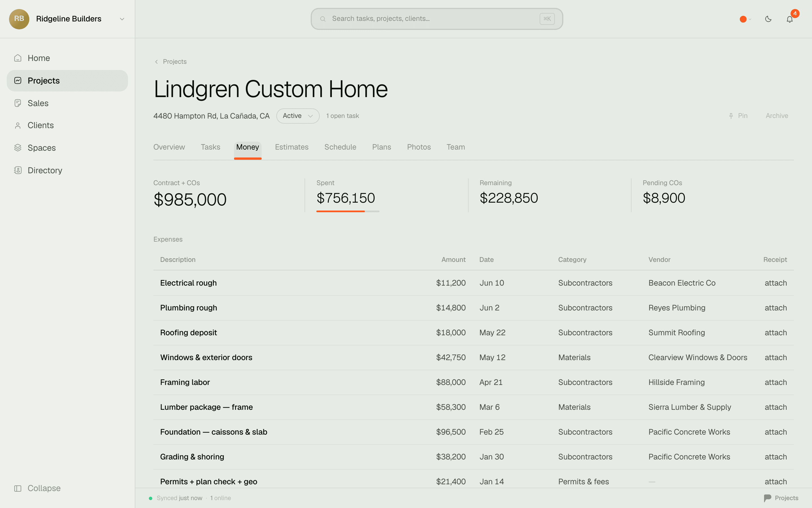Attach receipt for Electrical rough
The width and height of the screenshot is (812, 508).
pyautogui.click(x=775, y=283)
